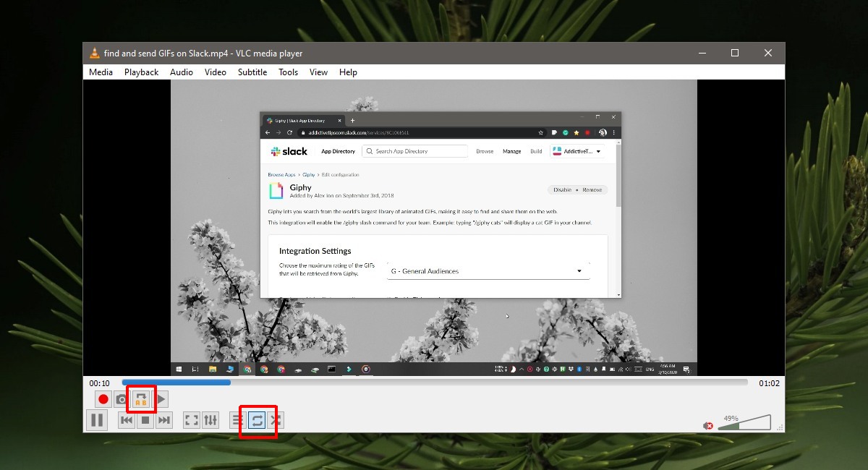Jump to previous media in playlist
Viewport: 868px width, 470px height.
tap(127, 420)
